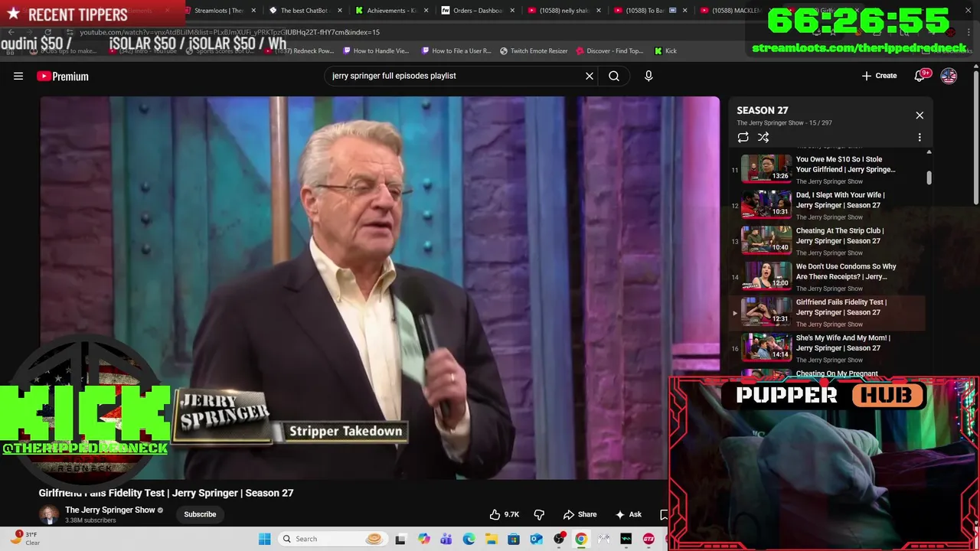Open the playlist more options menu
The width and height of the screenshot is (980, 551).
920,137
